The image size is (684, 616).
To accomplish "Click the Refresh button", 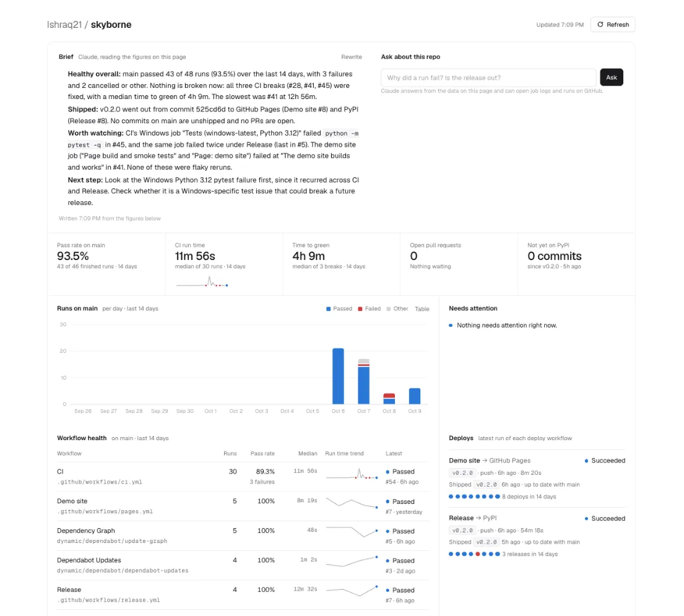I will point(612,24).
